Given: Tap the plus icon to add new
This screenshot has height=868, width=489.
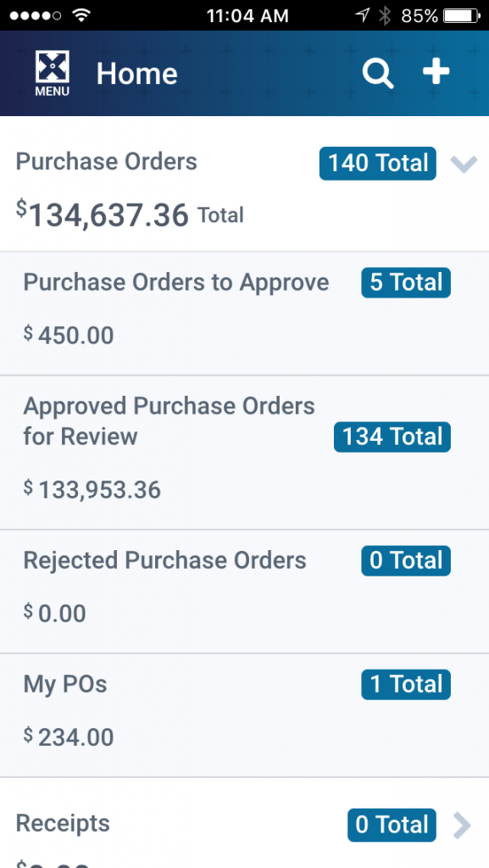Looking at the screenshot, I should click(x=436, y=72).
